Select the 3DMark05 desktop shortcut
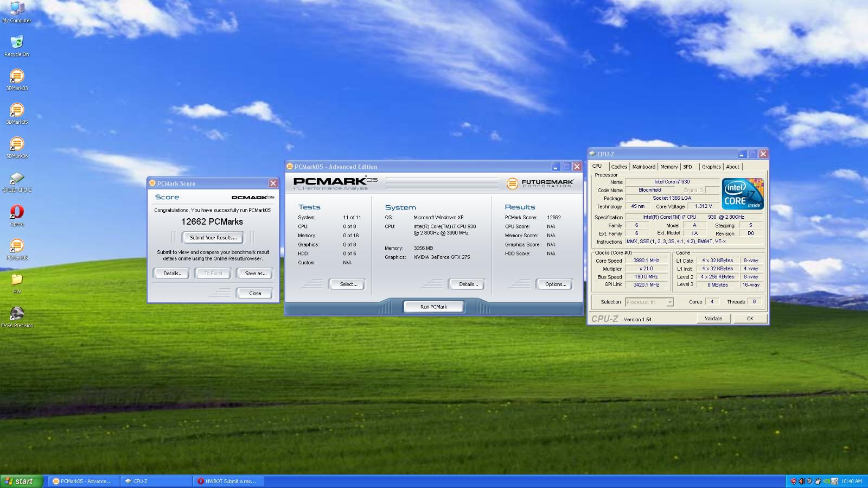 pos(17,113)
